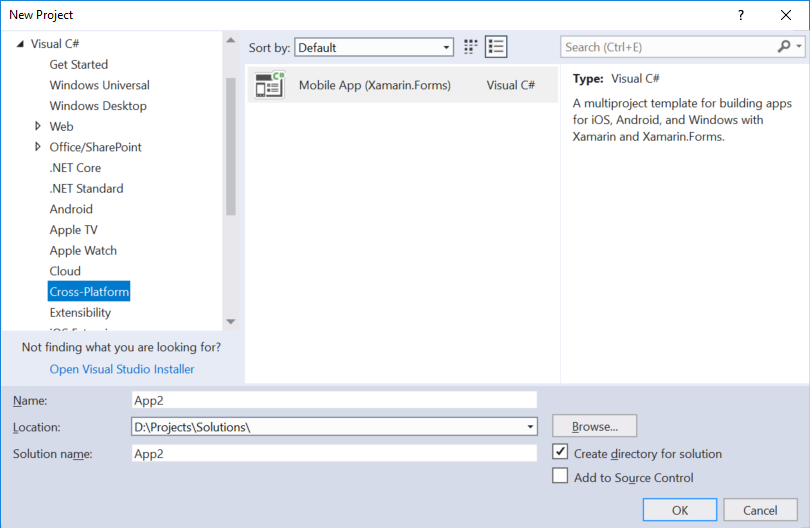The image size is (810, 528).
Task: Select Windows Desktop category
Action: point(98,106)
